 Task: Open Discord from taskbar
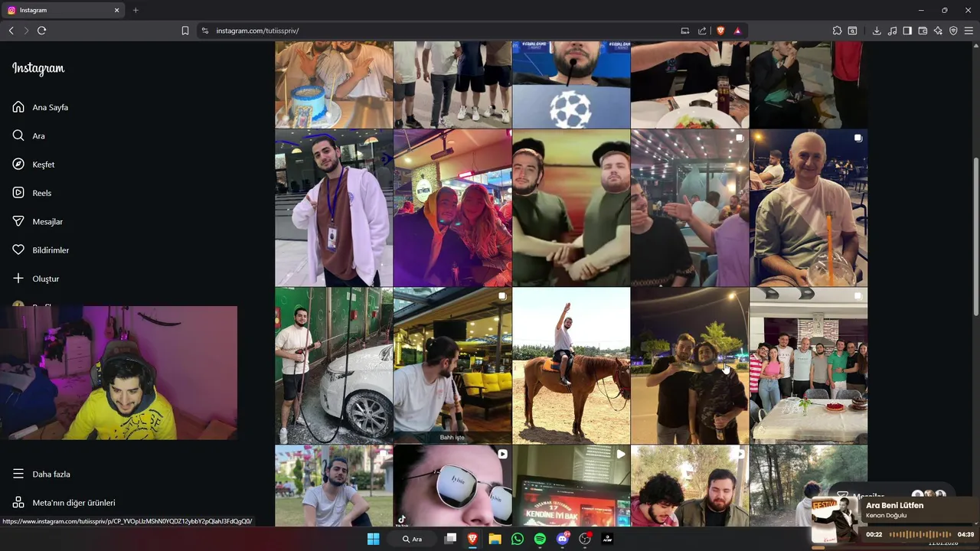pos(563,539)
